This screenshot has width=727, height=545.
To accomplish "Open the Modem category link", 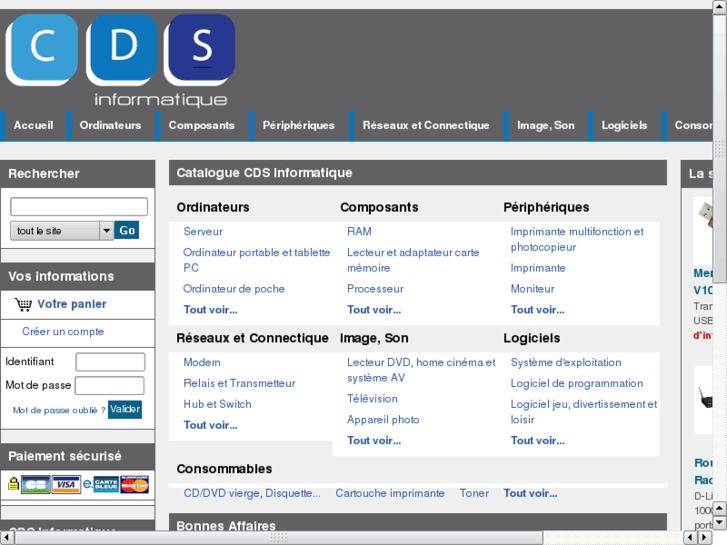I will point(202,362).
